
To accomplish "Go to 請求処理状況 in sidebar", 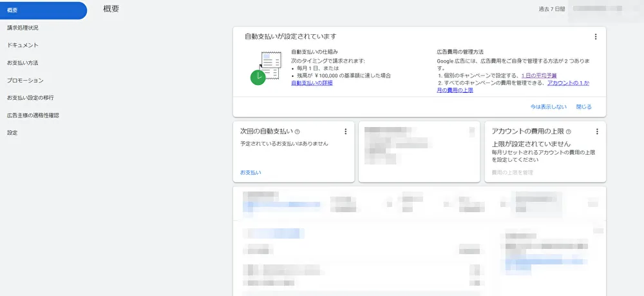I will pos(23,28).
